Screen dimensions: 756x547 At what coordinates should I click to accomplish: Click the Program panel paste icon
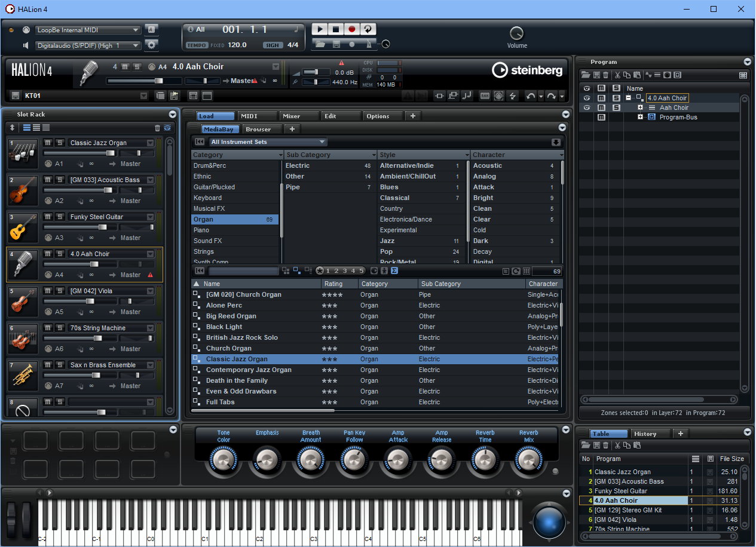(636, 75)
